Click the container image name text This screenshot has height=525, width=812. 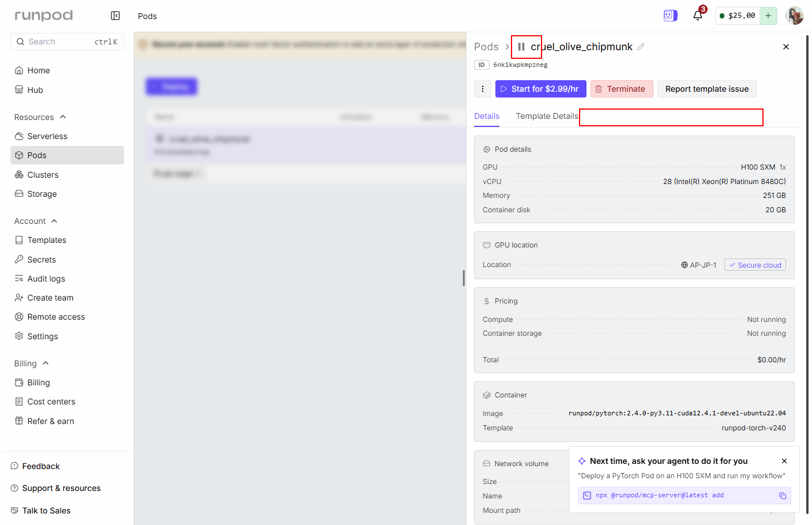pos(677,413)
